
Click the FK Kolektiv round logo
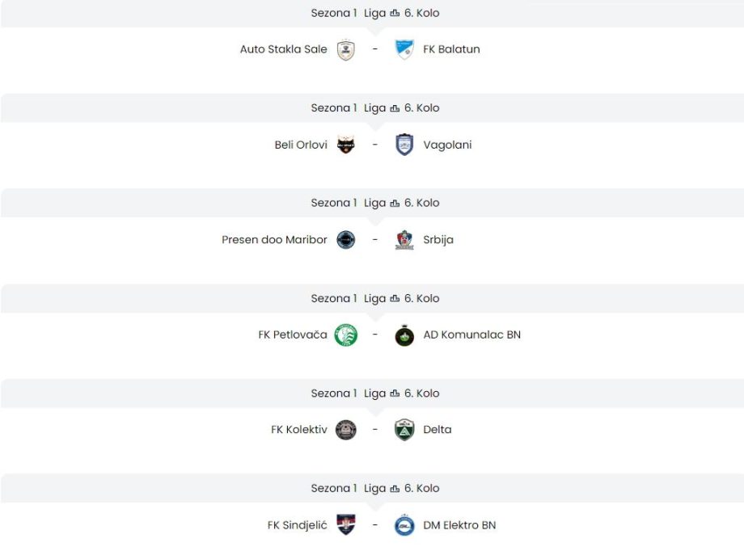click(x=345, y=430)
